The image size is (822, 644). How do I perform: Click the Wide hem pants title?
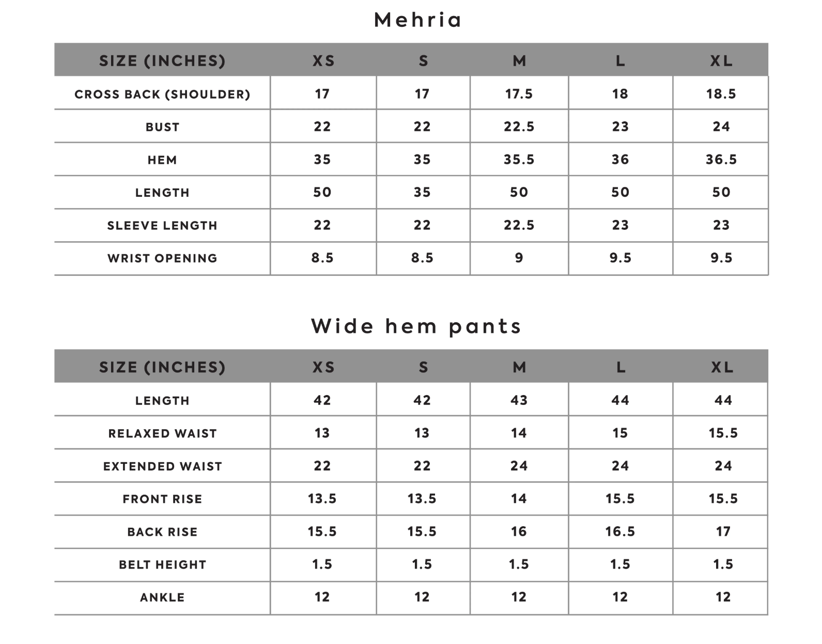click(416, 326)
